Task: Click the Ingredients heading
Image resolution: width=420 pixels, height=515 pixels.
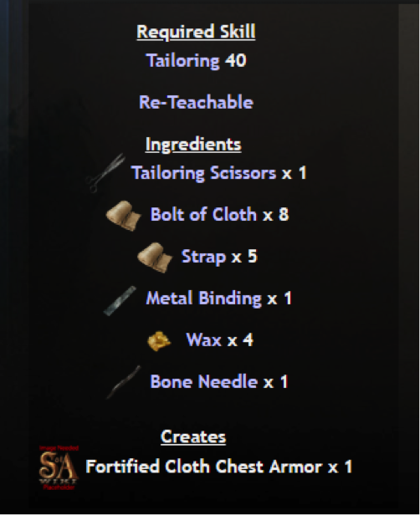Action: (193, 145)
